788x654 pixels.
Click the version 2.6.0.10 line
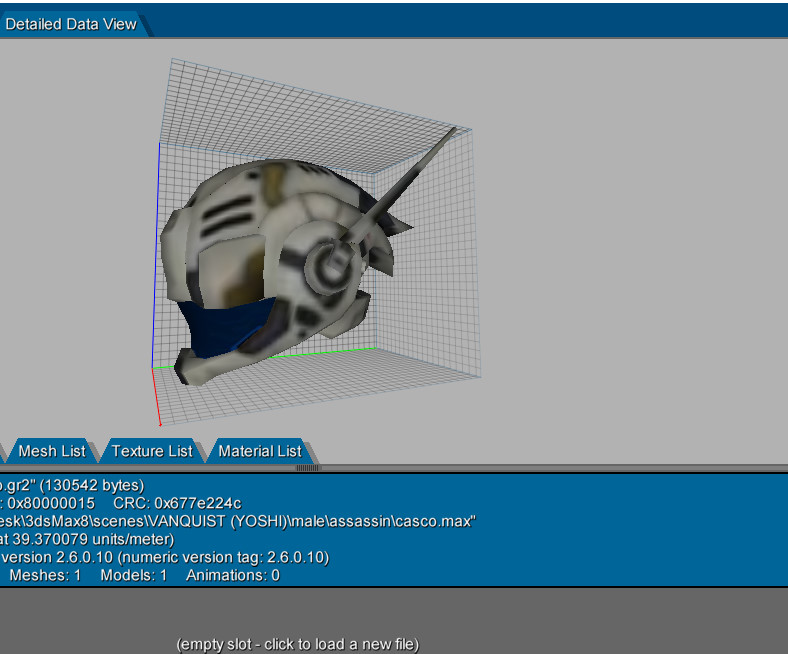[x=165, y=557]
